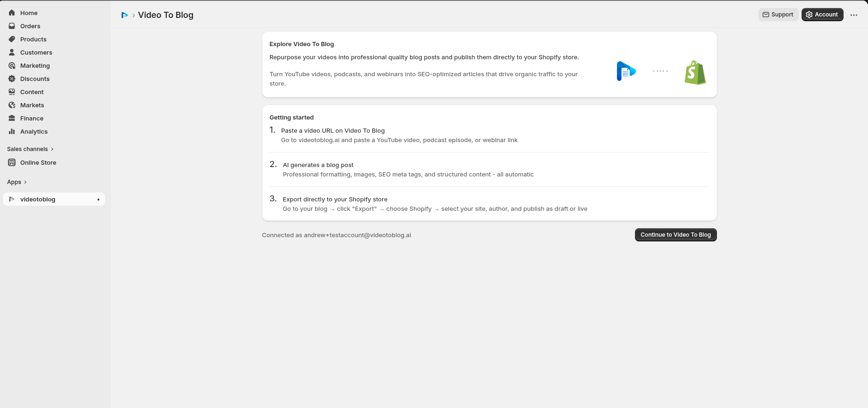
Task: Click the Video To Blog page title
Action: (x=166, y=15)
